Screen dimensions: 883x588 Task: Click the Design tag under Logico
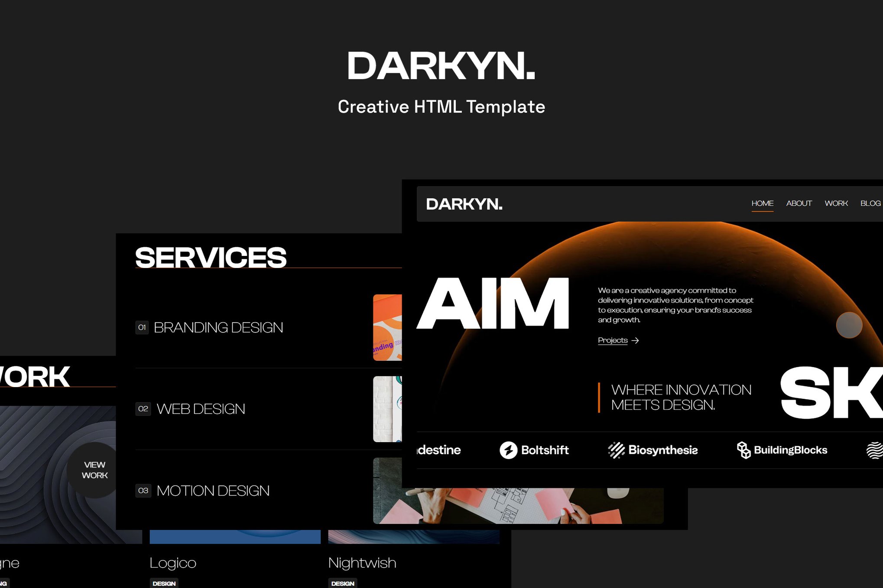164,583
